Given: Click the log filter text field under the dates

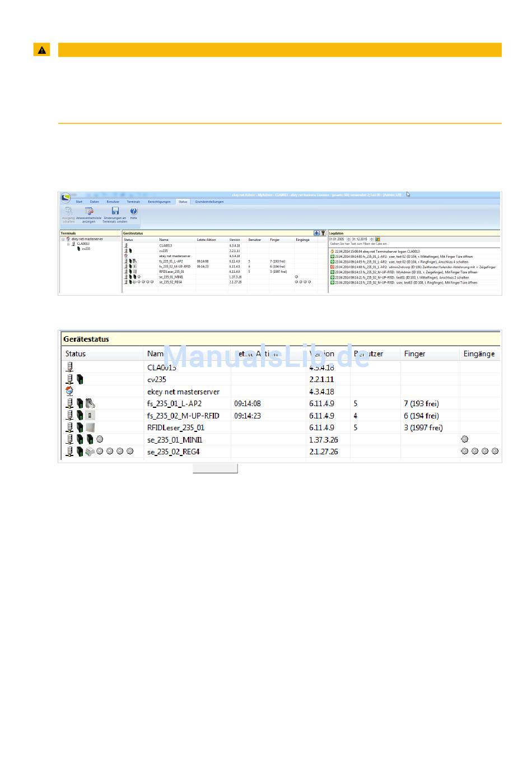Looking at the screenshot, I should tap(414, 244).
